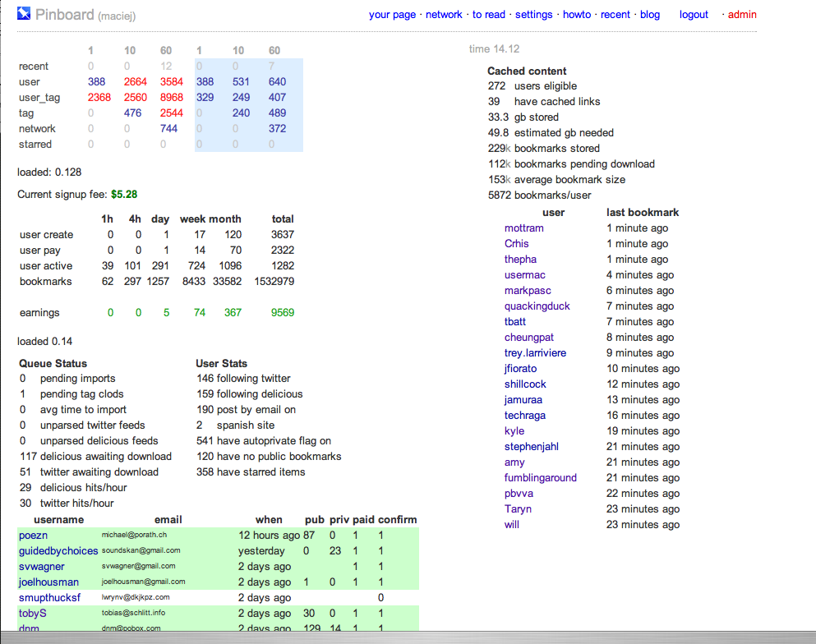Click '358 have starred items' row
The image size is (816, 644).
point(251,471)
